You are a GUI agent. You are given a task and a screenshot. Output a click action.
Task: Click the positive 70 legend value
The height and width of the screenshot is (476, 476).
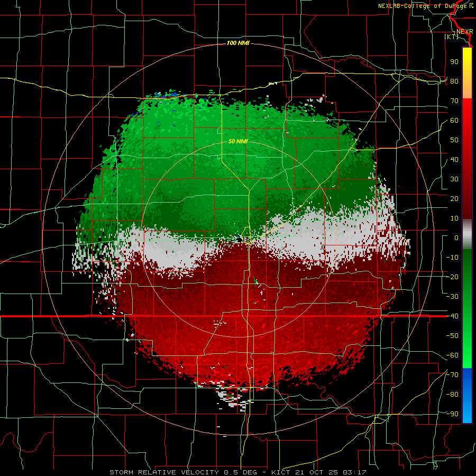(x=454, y=101)
